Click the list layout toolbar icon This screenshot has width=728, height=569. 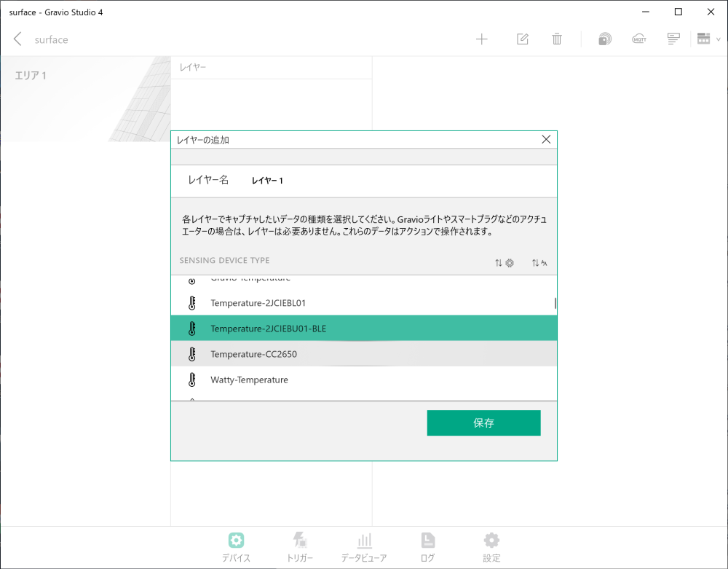pyautogui.click(x=673, y=39)
